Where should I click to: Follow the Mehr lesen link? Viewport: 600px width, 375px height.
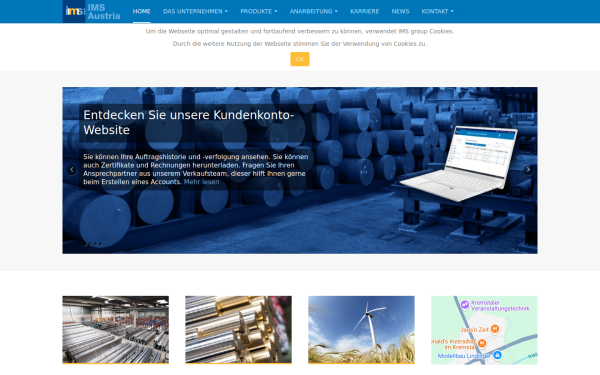pyautogui.click(x=201, y=182)
